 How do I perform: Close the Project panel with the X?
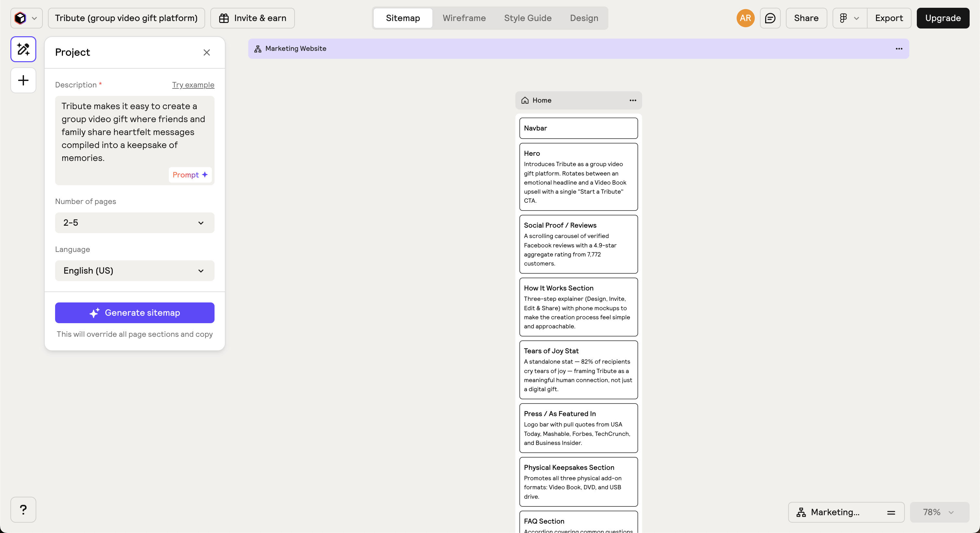point(207,52)
